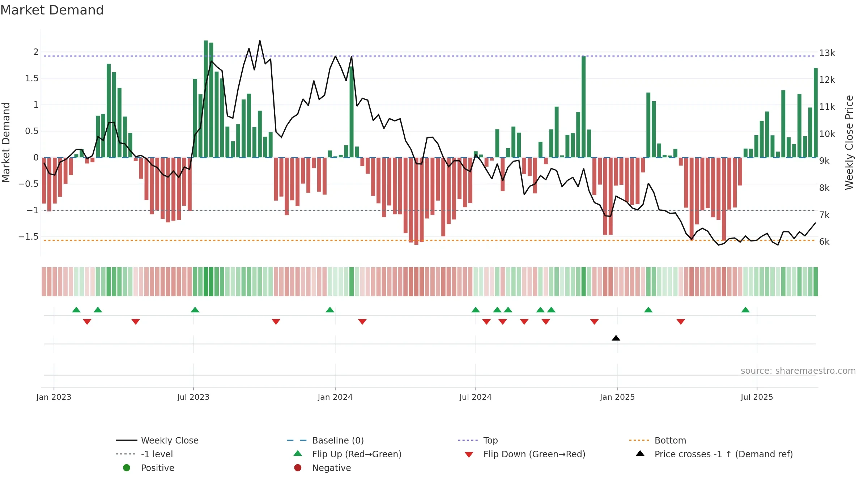868x488 pixels.
Task: Click the Top legend label
Action: pyautogui.click(x=490, y=440)
